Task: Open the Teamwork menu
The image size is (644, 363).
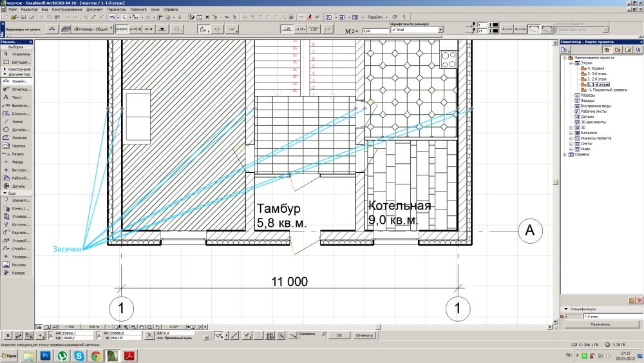Action: (x=138, y=9)
